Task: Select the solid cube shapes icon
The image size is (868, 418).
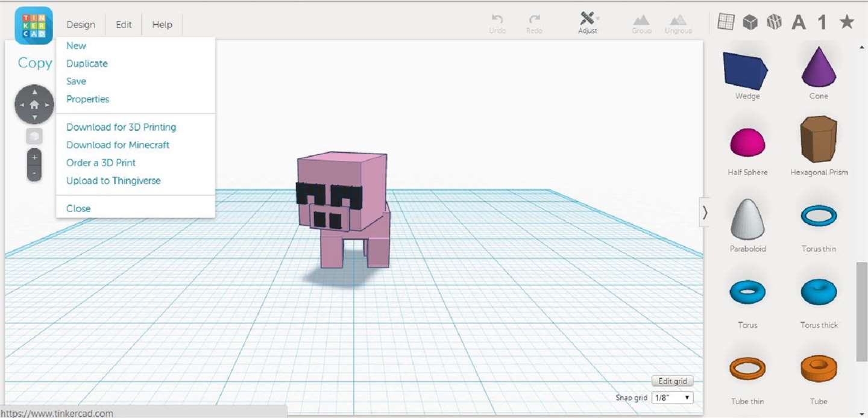Action: pyautogui.click(x=750, y=22)
